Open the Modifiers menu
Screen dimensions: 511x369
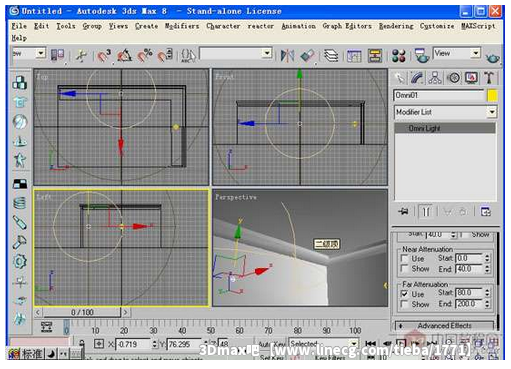182,26
